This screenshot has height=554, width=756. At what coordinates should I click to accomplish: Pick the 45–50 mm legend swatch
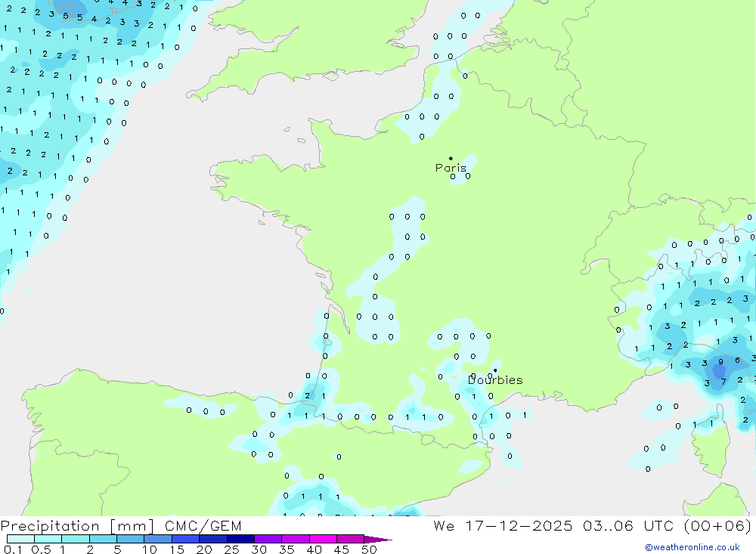pos(351,539)
